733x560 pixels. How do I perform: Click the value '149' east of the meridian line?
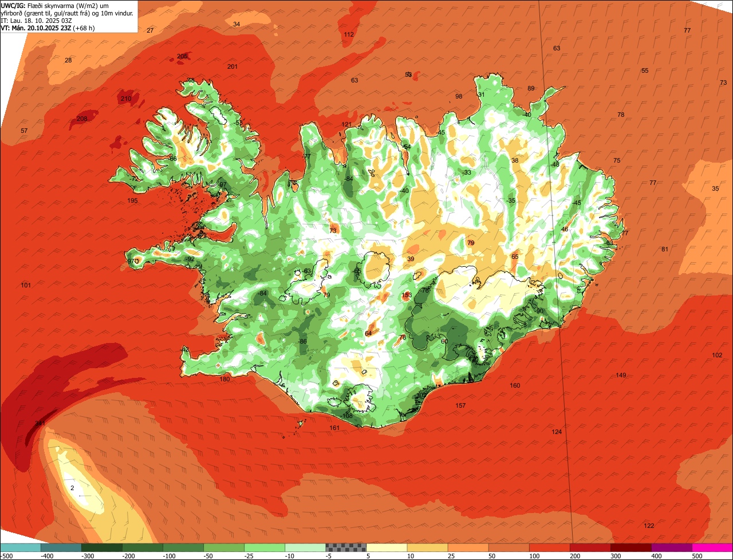[621, 375]
